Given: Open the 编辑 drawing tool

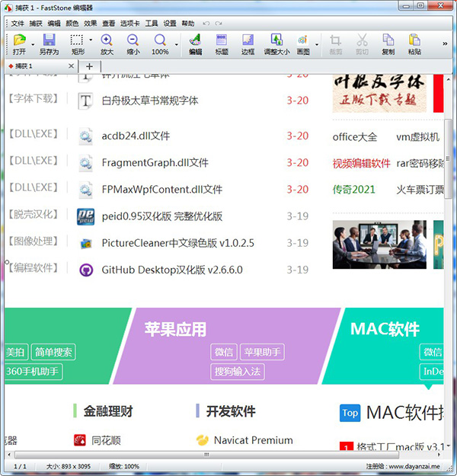Looking at the screenshot, I should coord(195,44).
